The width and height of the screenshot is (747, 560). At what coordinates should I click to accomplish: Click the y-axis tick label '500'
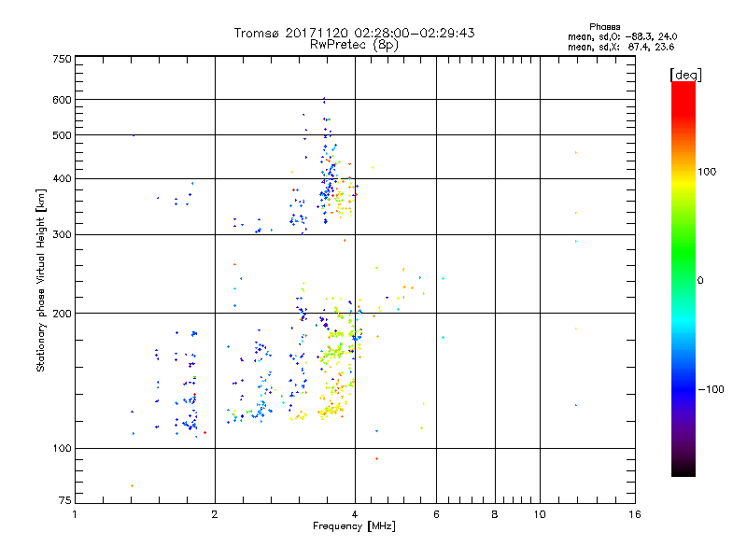tap(62, 135)
